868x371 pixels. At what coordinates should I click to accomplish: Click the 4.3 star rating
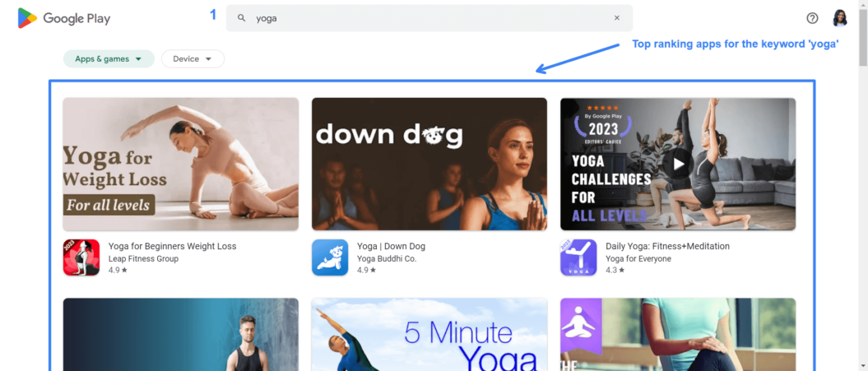(x=615, y=270)
